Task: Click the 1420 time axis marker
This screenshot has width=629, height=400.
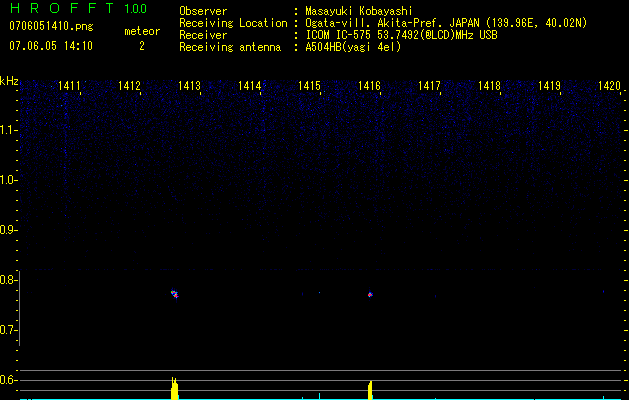Action: click(x=609, y=86)
